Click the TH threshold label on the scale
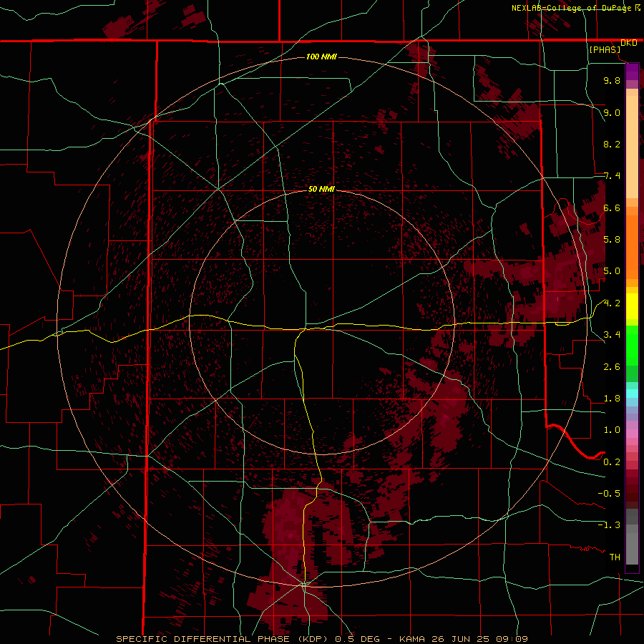Screen dimensions: 644x644 pos(615,557)
